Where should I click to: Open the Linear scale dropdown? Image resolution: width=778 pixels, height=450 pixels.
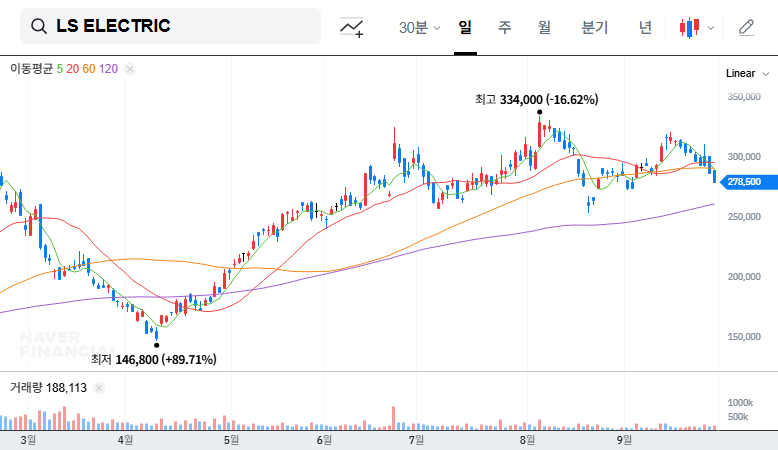pyautogui.click(x=747, y=73)
